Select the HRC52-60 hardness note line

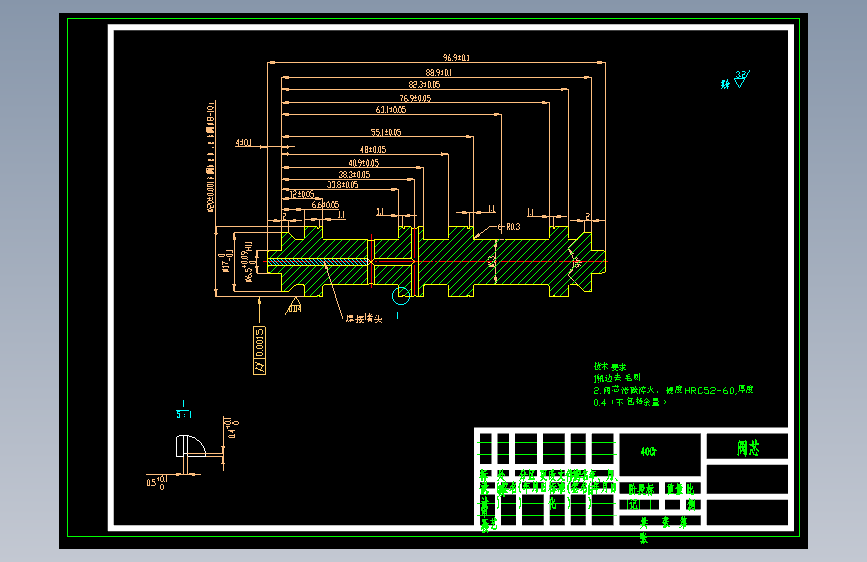click(x=673, y=391)
